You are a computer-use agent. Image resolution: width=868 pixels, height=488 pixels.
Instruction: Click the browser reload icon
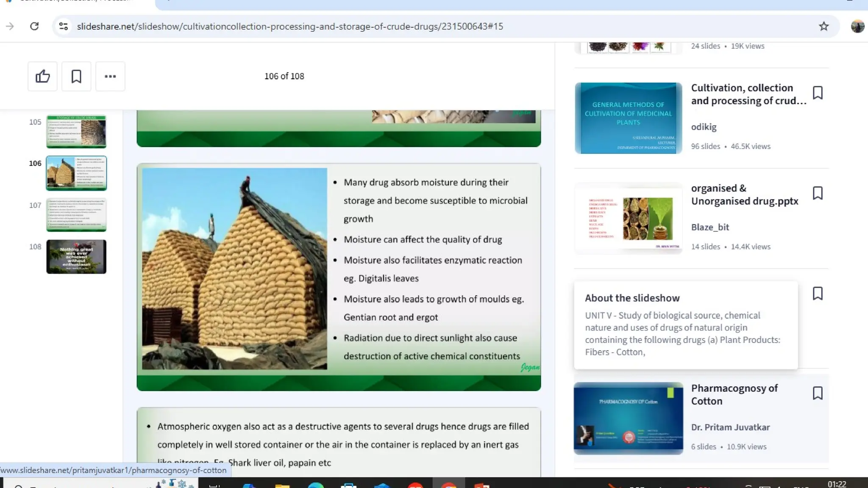(34, 26)
